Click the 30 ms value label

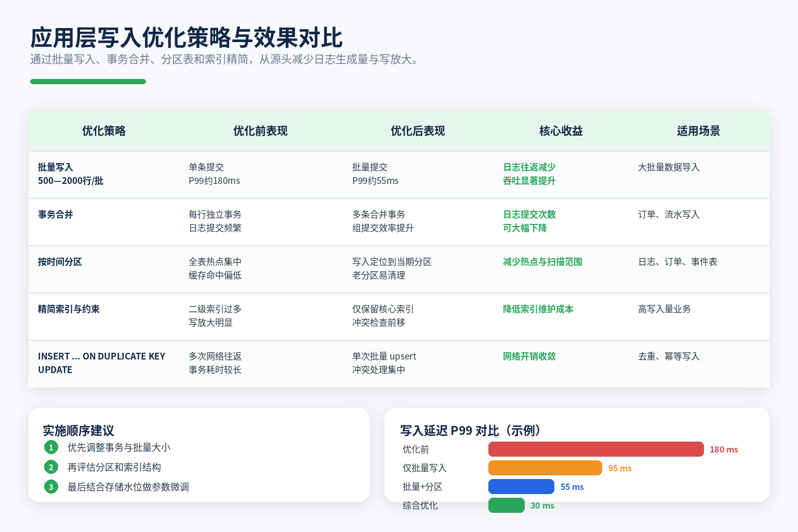[542, 506]
